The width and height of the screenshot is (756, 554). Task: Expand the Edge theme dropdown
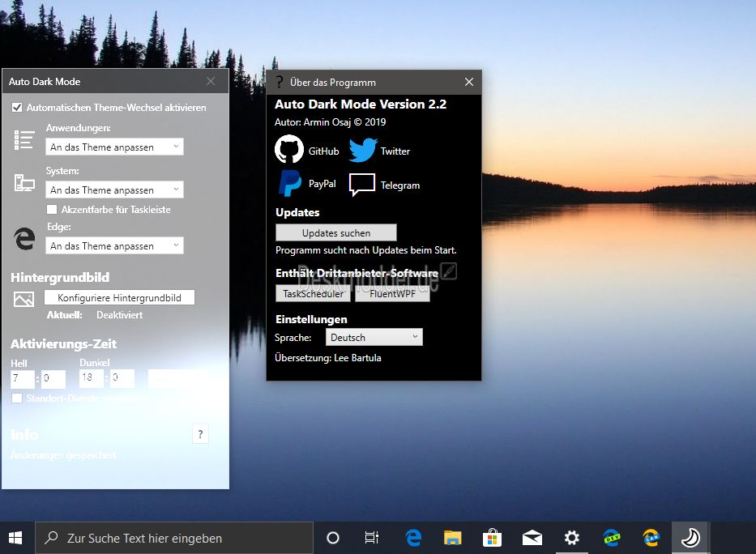point(115,245)
